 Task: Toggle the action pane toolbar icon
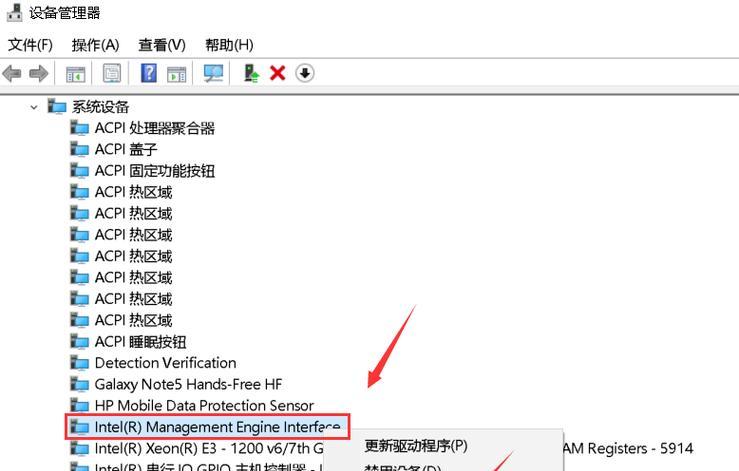177,74
